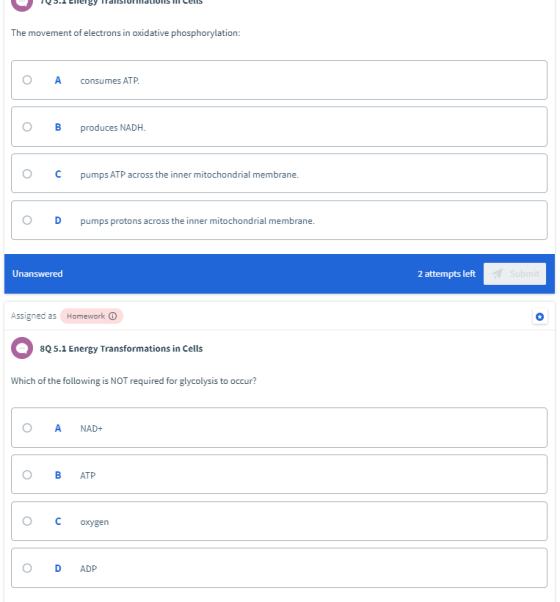Click the letter B beside produces NADH
This screenshot has width=560, height=602.
pyautogui.click(x=58, y=127)
